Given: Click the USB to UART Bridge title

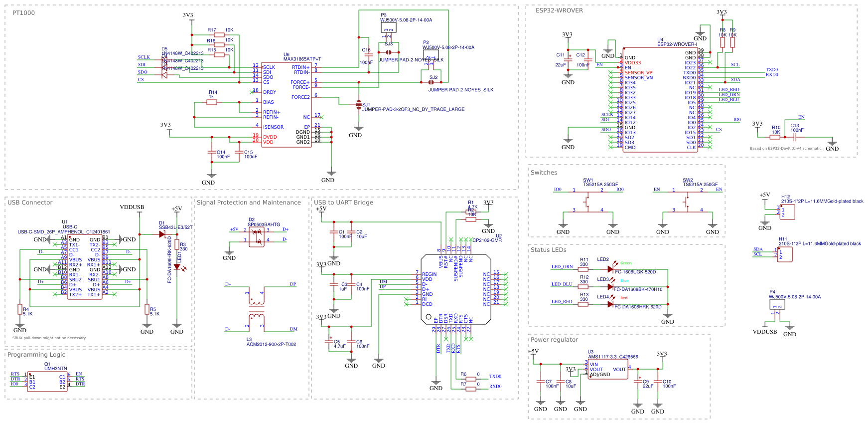Looking at the screenshot, I should click(343, 203).
